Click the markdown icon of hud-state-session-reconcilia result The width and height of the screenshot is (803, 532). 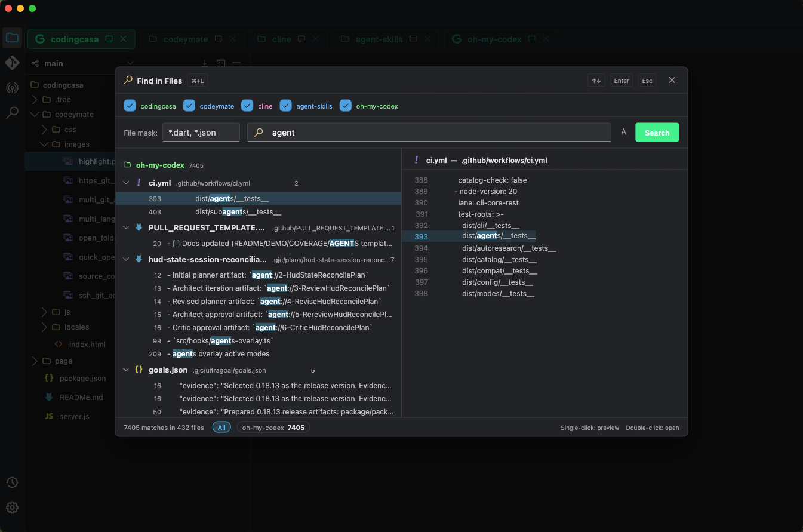click(x=139, y=259)
